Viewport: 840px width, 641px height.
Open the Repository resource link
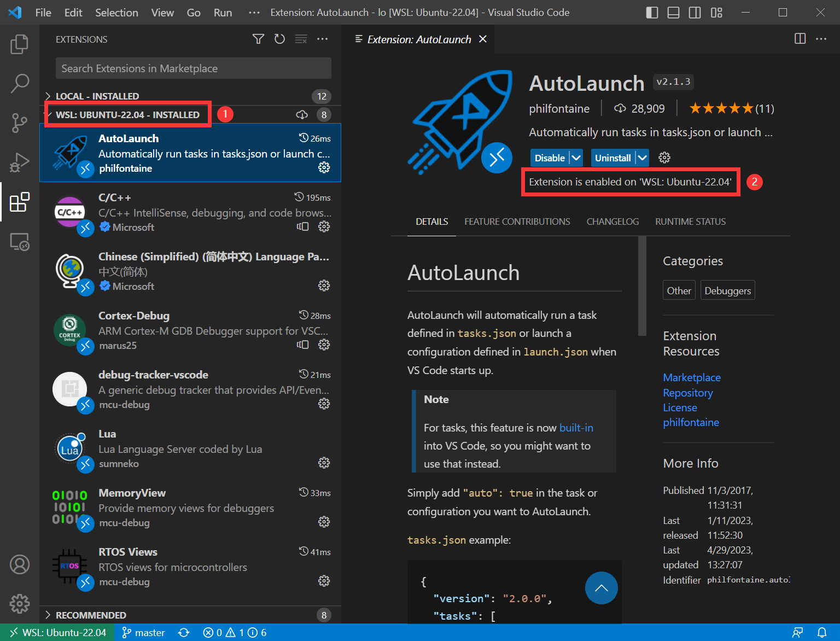(x=688, y=393)
